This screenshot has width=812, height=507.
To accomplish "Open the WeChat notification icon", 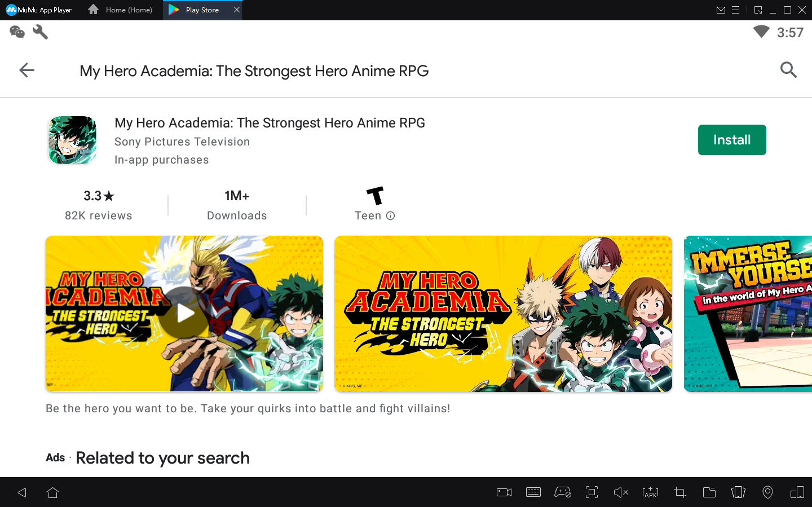I will click(x=17, y=32).
